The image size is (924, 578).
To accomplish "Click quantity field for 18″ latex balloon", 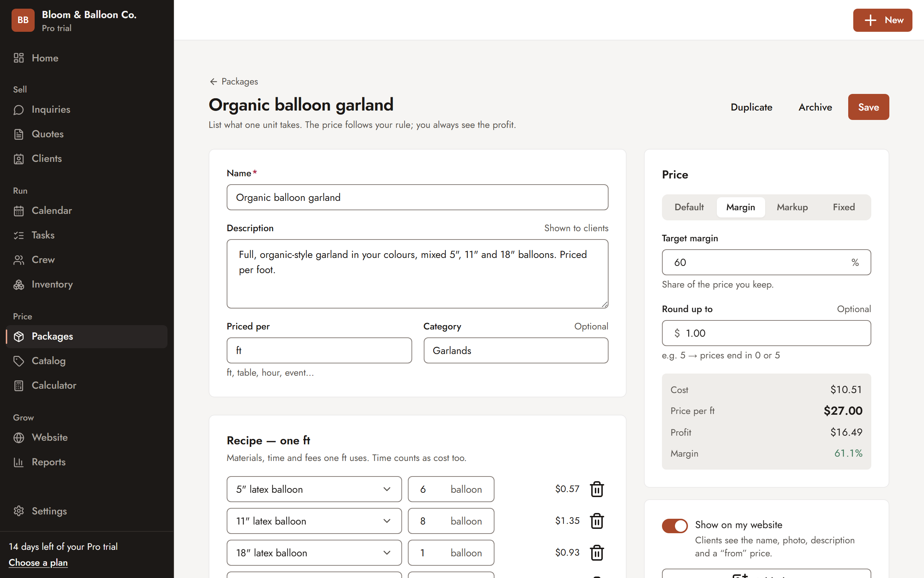I will [x=451, y=552].
